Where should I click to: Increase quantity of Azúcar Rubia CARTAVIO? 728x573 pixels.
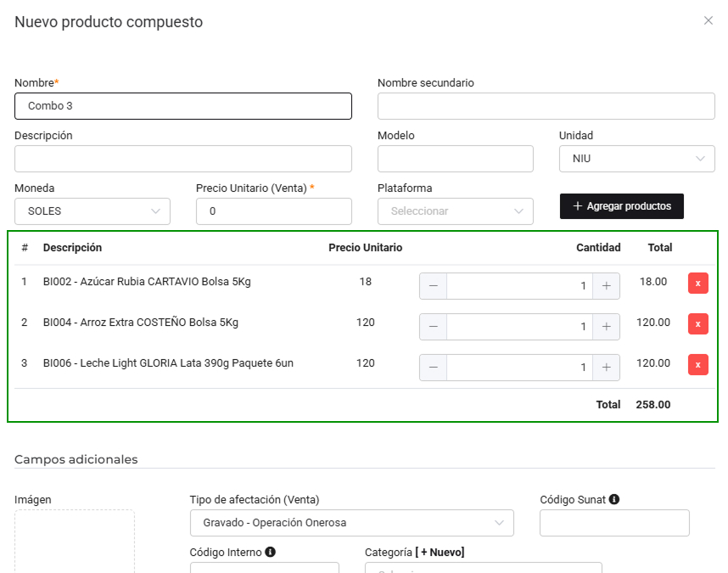(x=606, y=286)
